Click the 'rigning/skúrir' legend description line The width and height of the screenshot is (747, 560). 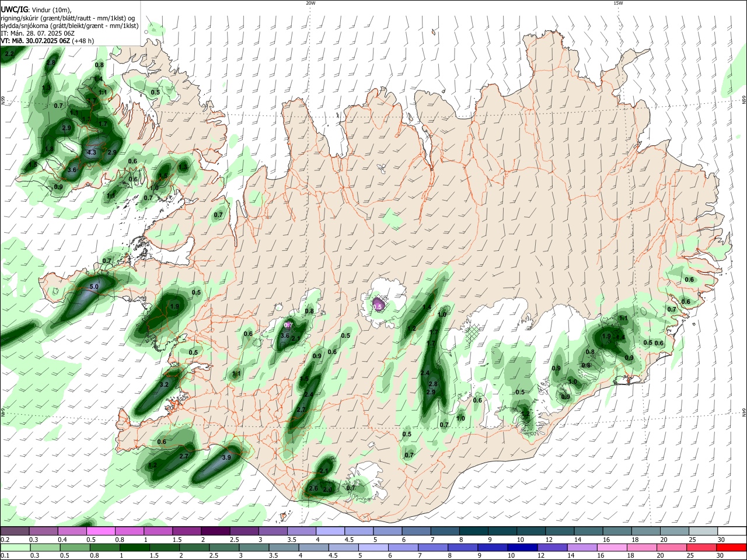(68, 18)
